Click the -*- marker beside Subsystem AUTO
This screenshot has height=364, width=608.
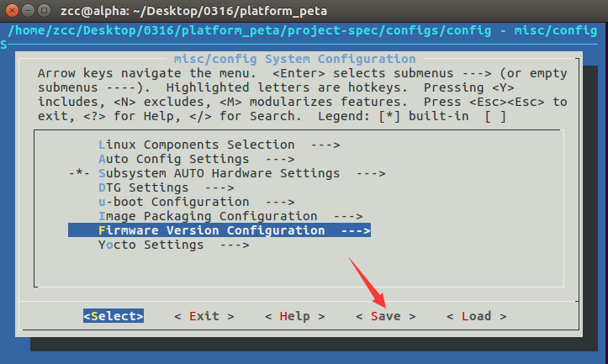pos(79,173)
